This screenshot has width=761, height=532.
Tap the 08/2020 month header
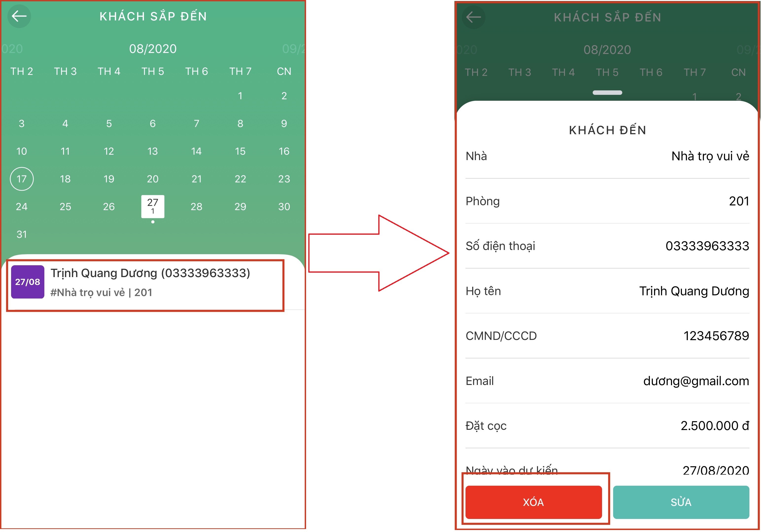coord(153,49)
